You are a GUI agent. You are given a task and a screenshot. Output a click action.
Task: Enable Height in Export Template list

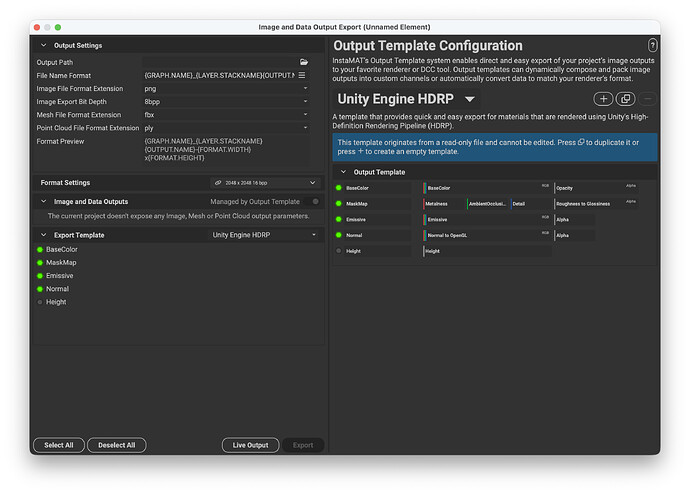pos(40,302)
